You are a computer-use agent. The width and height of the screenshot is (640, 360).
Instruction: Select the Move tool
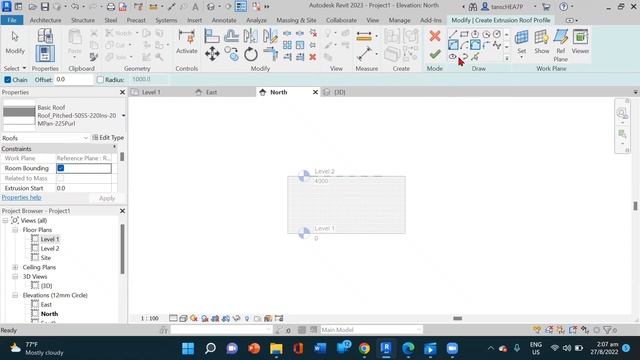pyautogui.click(x=212, y=54)
